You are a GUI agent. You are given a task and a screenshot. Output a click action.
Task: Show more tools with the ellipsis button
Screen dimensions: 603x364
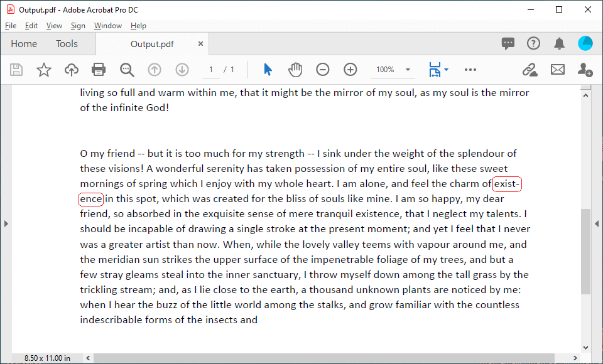pos(470,70)
